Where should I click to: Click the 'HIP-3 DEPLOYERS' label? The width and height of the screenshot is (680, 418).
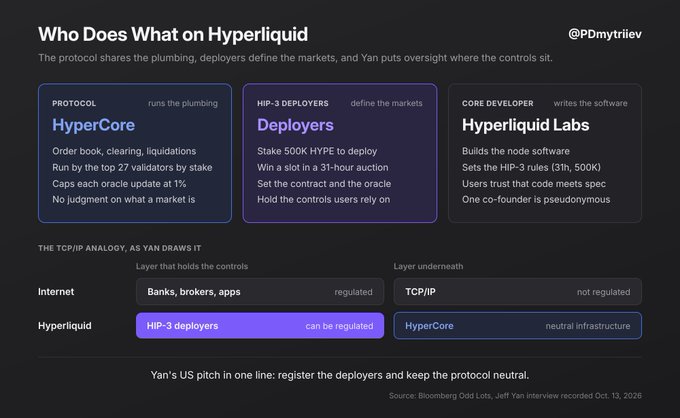(293, 104)
